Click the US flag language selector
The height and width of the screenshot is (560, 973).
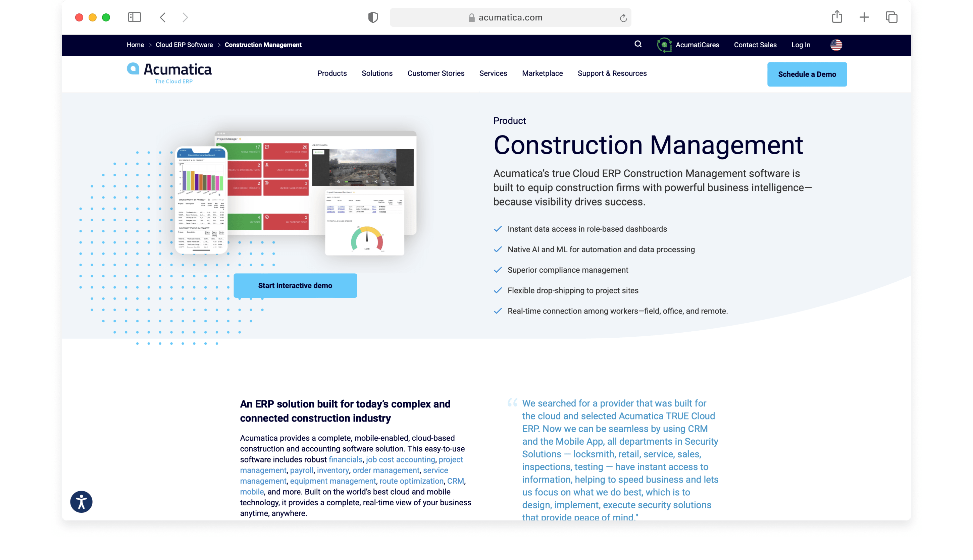pos(836,45)
